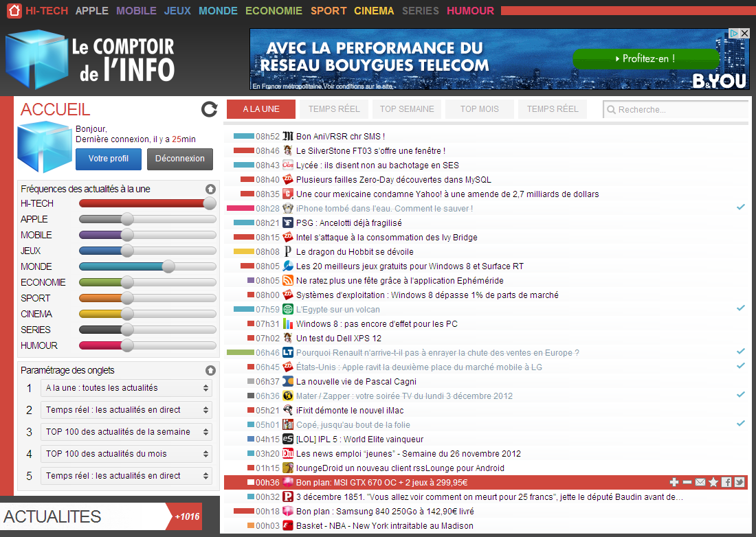Switch to the TOP SEMAINE tab
Screen dimensions: 756x537
click(407, 109)
